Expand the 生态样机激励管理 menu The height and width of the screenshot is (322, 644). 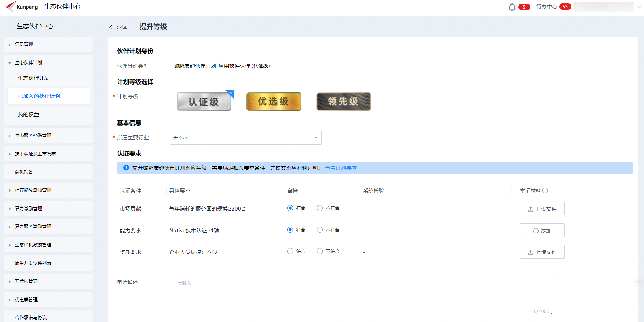tap(49, 245)
